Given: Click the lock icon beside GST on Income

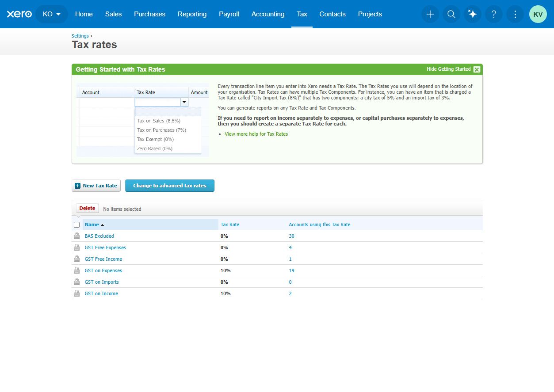Looking at the screenshot, I should tap(76, 293).
